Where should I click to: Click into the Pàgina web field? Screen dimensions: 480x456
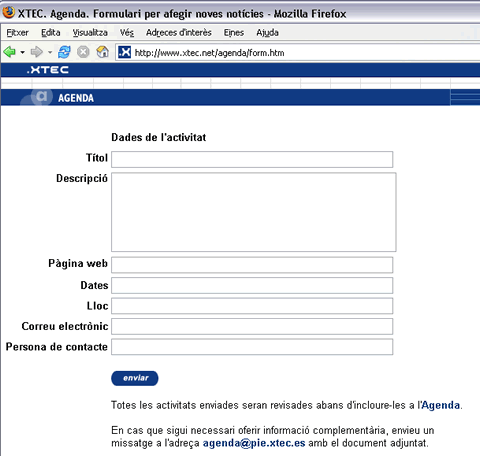tap(252, 265)
